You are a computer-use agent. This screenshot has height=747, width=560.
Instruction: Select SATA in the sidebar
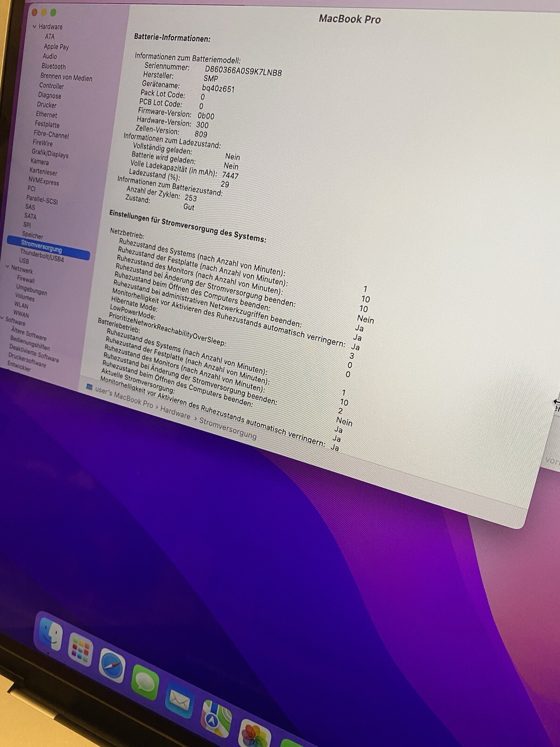point(30,216)
